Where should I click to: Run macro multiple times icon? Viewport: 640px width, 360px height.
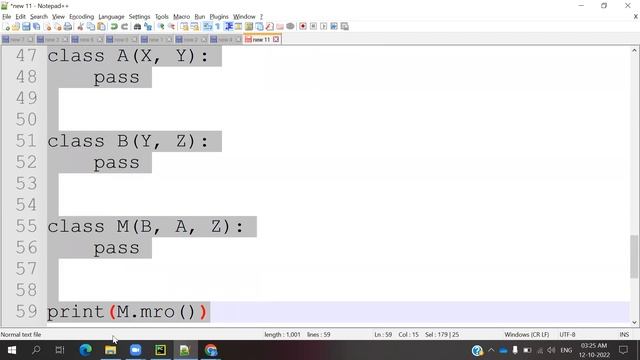point(334,27)
